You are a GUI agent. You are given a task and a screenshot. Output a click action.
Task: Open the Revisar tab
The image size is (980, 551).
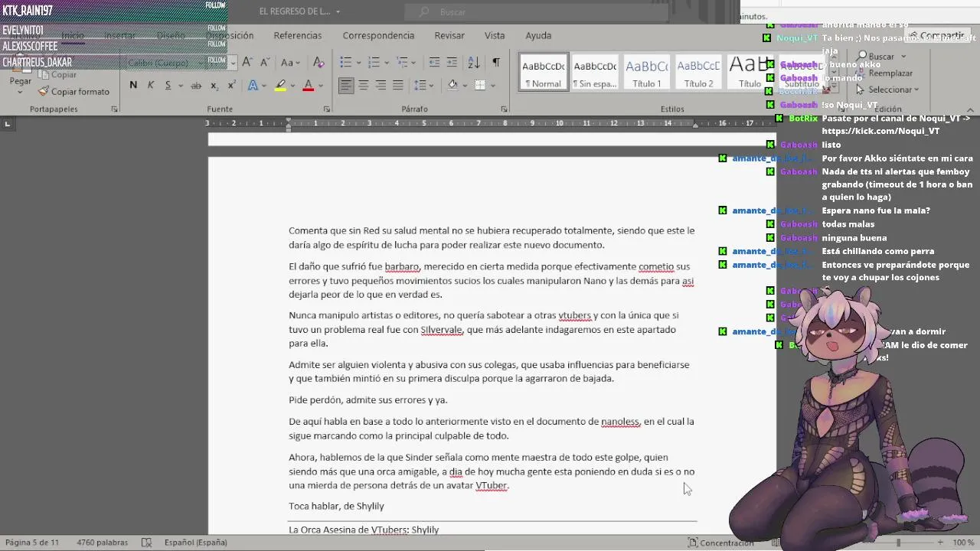pyautogui.click(x=449, y=35)
